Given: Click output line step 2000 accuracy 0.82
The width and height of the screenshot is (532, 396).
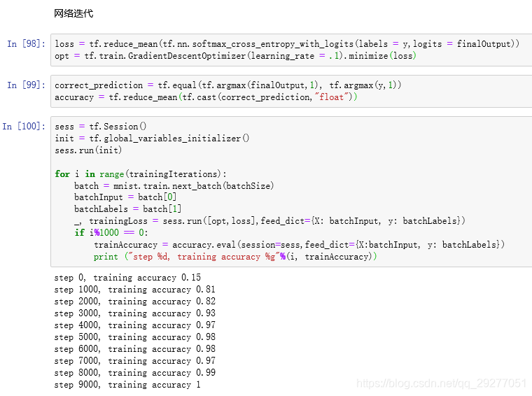Looking at the screenshot, I should [134, 302].
